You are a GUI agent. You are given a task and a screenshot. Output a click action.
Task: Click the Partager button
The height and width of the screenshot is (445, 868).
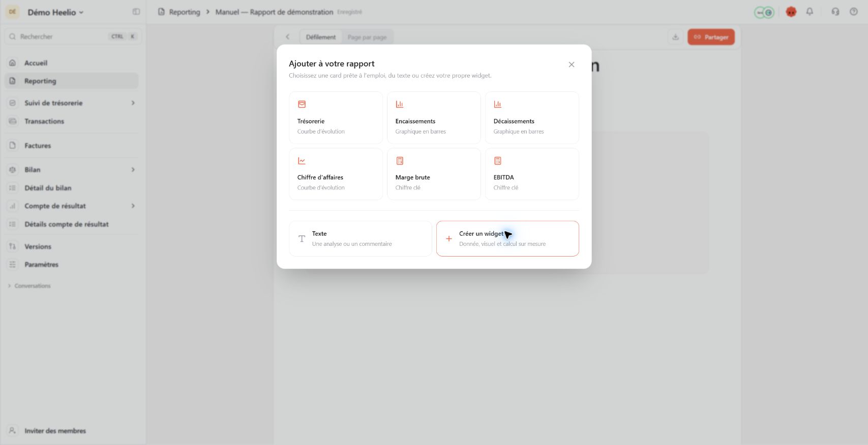(711, 37)
